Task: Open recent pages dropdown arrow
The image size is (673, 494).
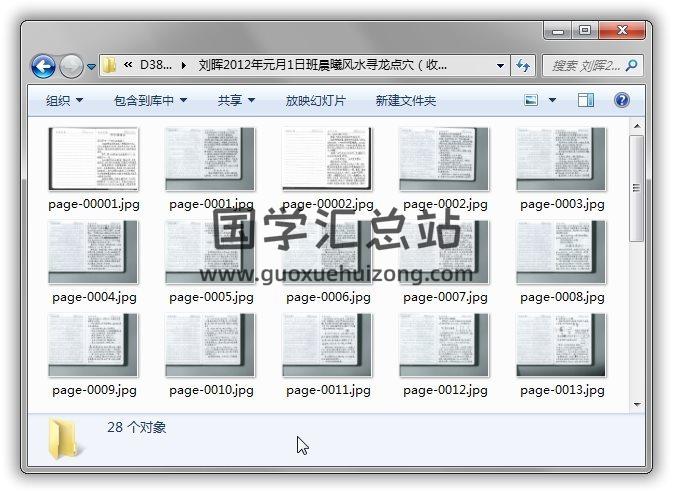Action: pyautogui.click(x=92, y=67)
